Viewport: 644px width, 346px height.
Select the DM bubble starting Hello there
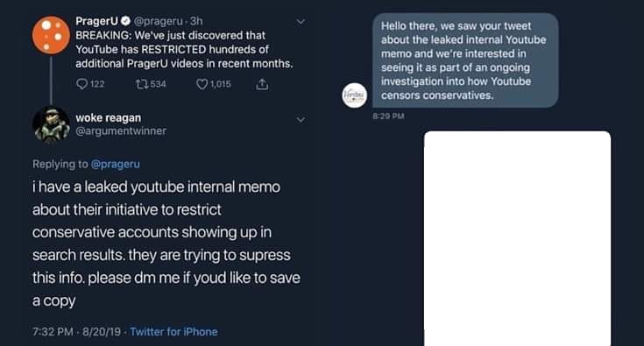[465, 60]
